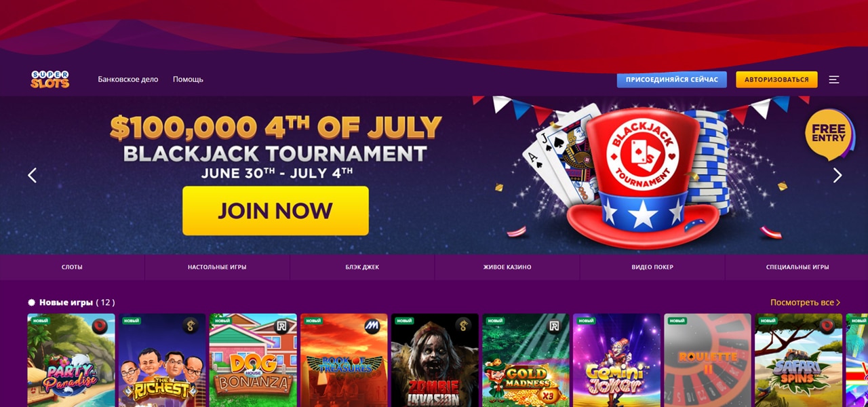Viewport: 868px width, 407px height.
Task: Click the provider badge on Book of Treasures
Action: tap(373, 326)
